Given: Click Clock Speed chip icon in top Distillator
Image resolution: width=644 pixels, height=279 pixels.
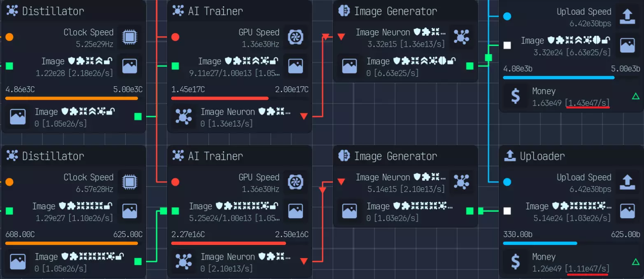Looking at the screenshot, I should tap(129, 37).
